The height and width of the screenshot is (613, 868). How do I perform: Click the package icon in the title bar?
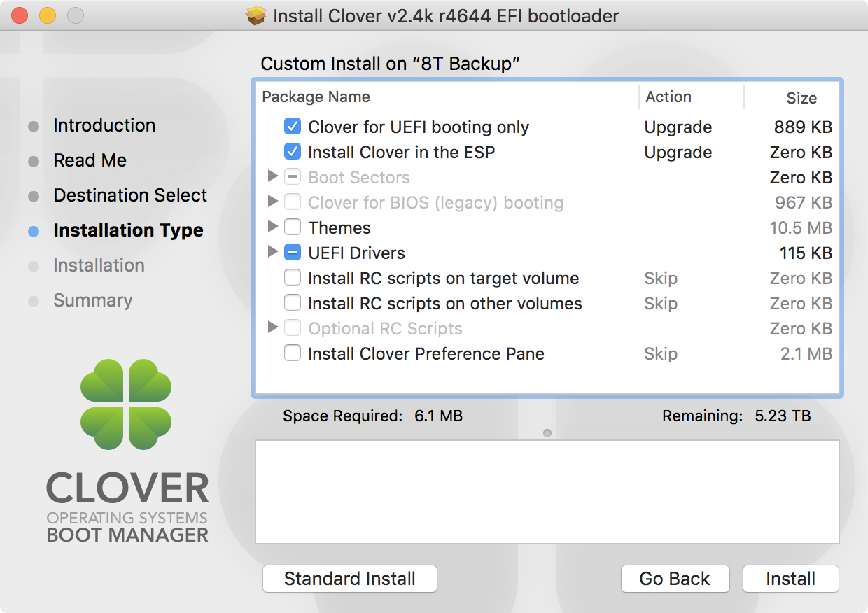(257, 15)
